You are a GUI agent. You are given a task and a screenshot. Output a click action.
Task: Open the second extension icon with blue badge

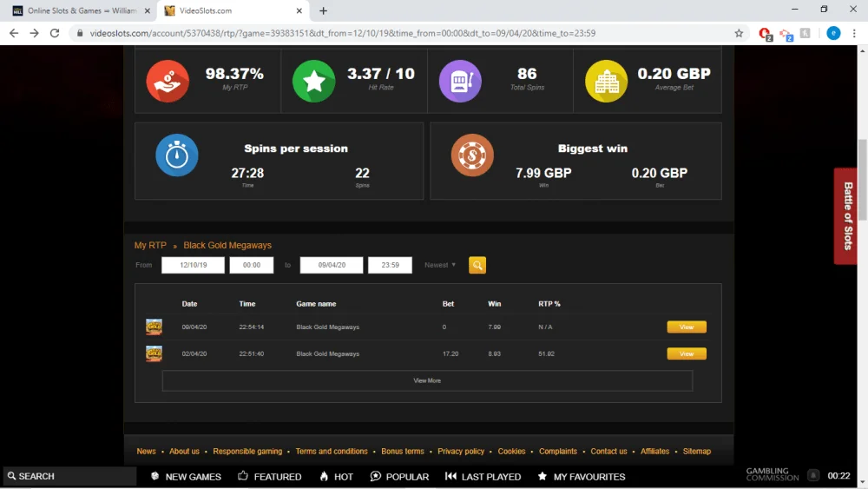(786, 35)
